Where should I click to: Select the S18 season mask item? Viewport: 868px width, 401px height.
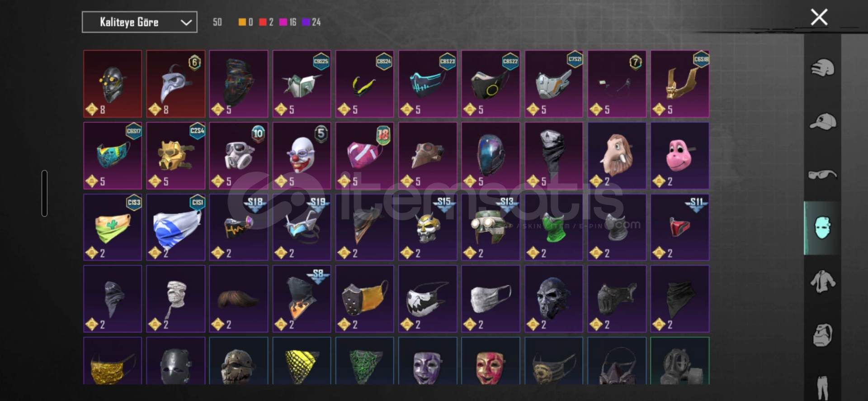238,227
